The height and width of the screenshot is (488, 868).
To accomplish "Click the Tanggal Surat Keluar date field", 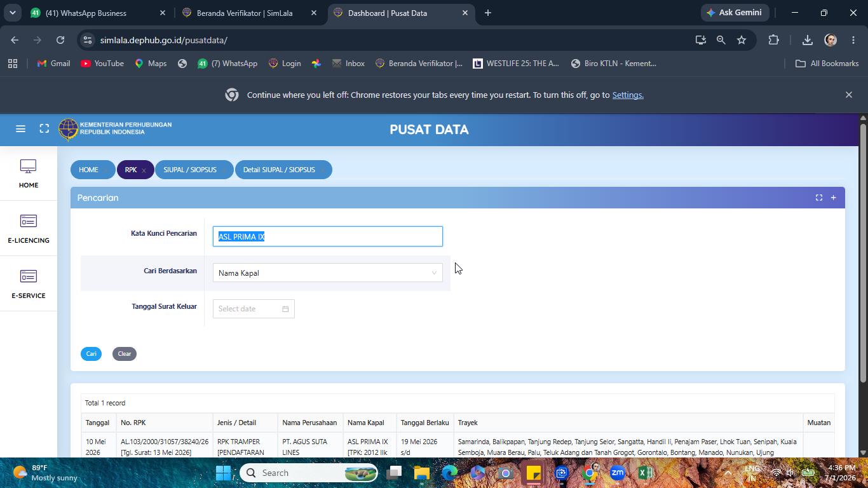I will (x=254, y=309).
